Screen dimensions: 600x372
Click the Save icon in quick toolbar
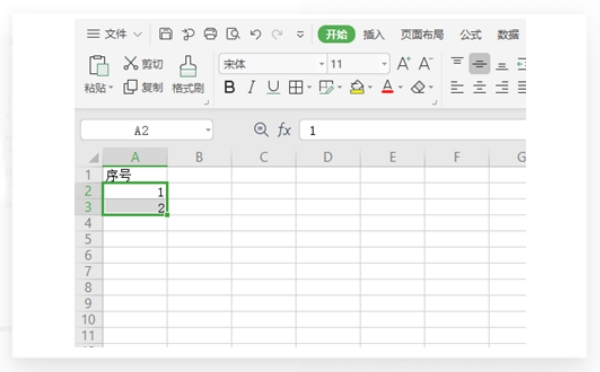tap(166, 34)
